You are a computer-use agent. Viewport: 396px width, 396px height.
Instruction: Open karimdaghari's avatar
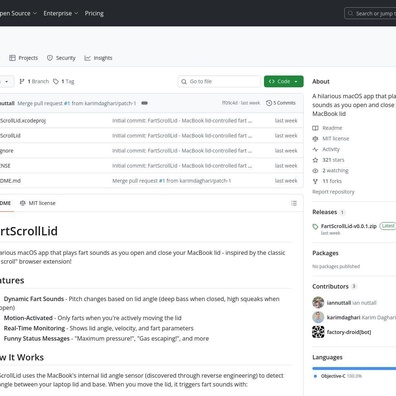point(318,317)
